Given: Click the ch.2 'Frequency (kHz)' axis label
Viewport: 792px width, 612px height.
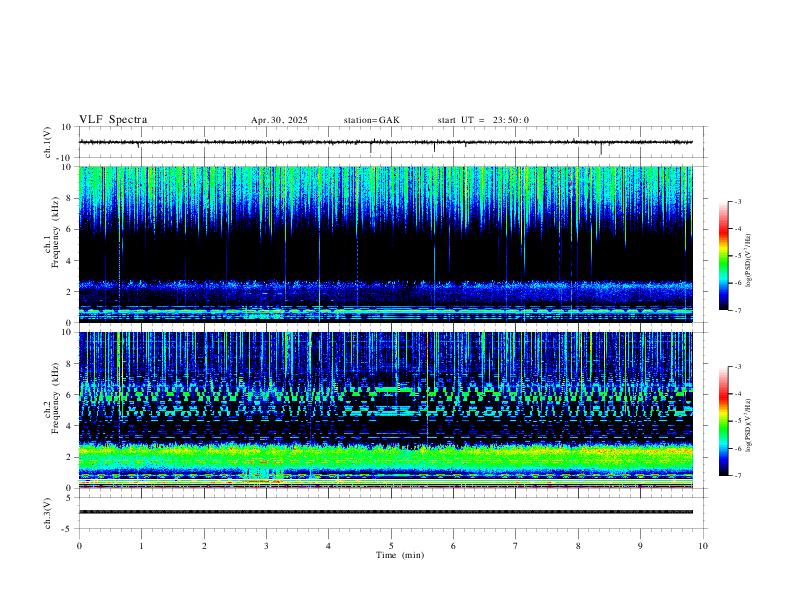Looking at the screenshot, I should 56,398.
